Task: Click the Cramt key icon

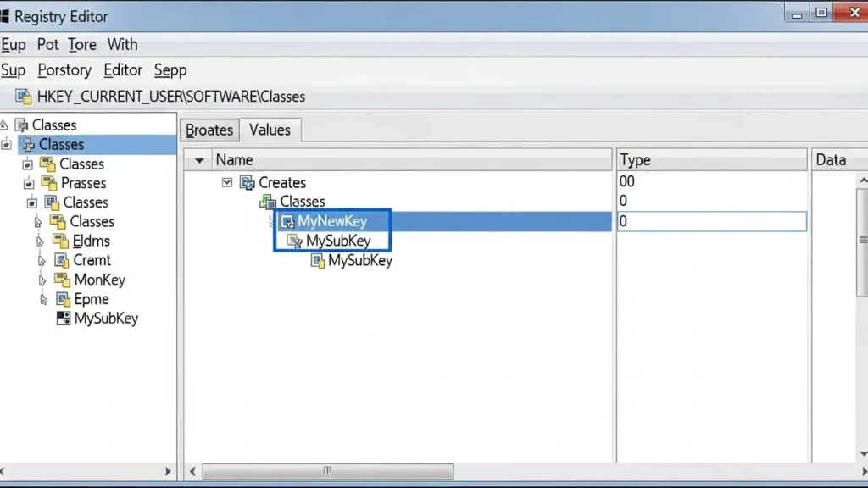Action: (x=61, y=260)
